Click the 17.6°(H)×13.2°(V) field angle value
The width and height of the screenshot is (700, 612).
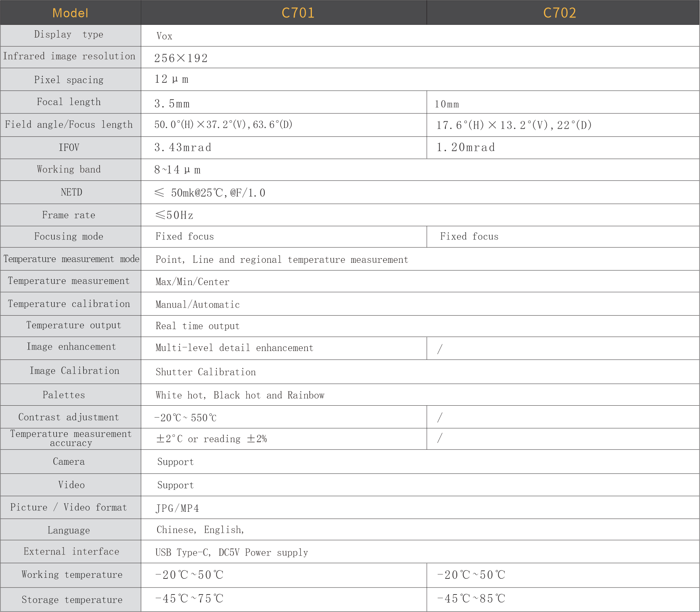514,125
